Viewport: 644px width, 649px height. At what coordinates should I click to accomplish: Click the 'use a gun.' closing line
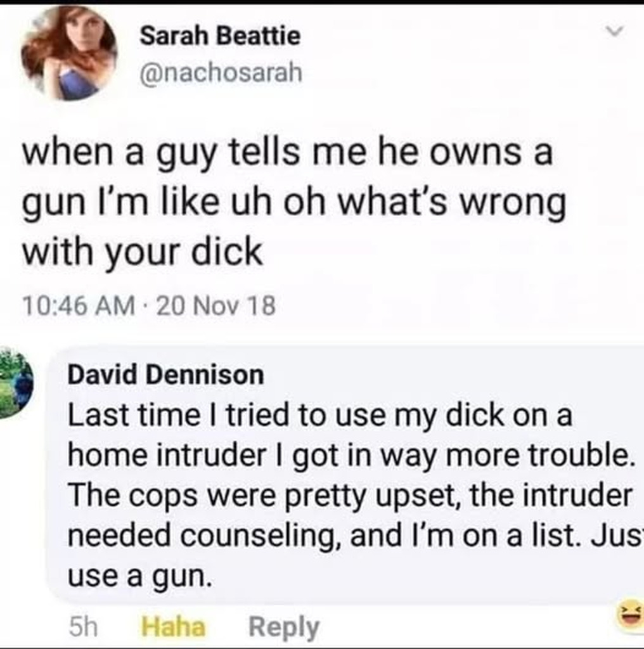click(x=140, y=577)
